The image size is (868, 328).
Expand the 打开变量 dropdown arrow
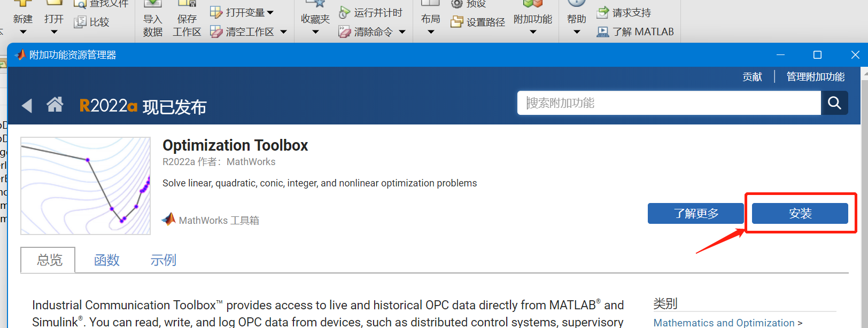click(270, 12)
